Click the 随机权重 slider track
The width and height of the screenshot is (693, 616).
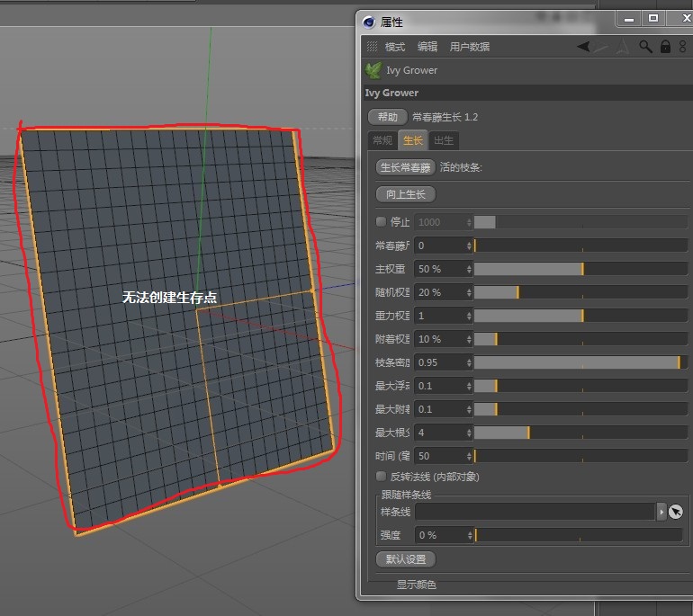coord(580,292)
